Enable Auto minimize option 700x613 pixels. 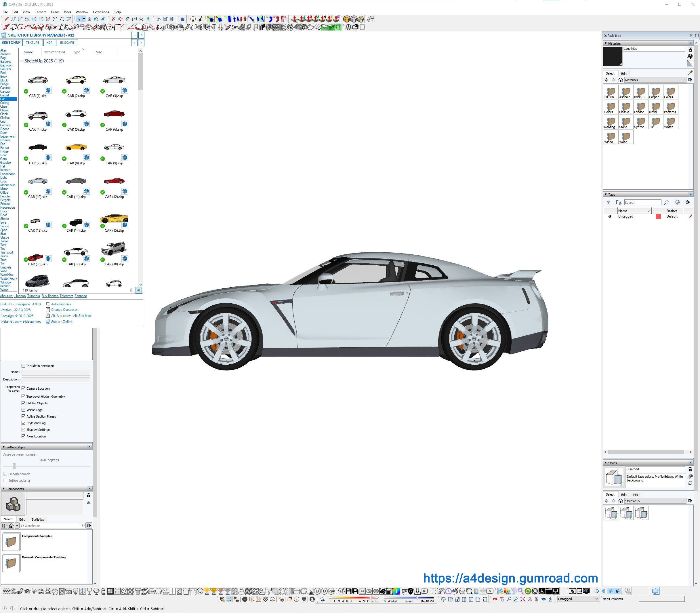pyautogui.click(x=48, y=304)
